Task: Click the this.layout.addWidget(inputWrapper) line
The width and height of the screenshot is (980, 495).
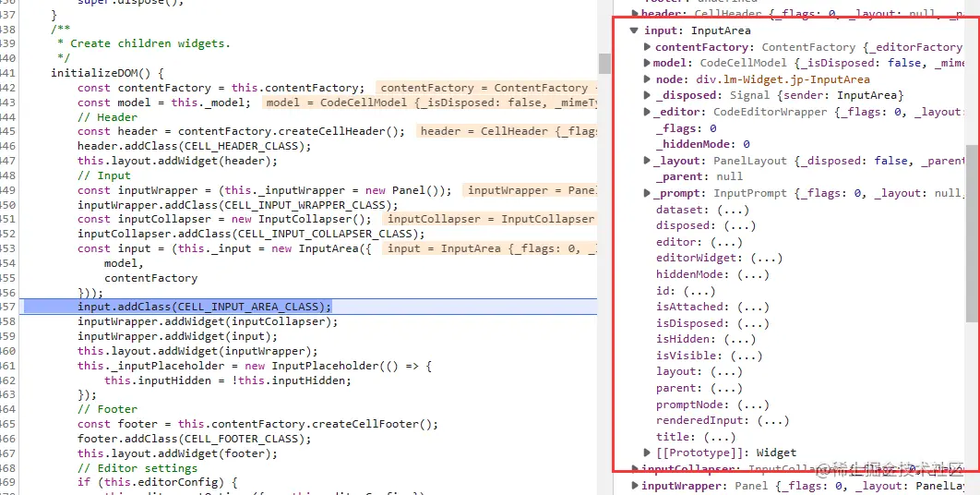Action: pyautogui.click(x=197, y=351)
